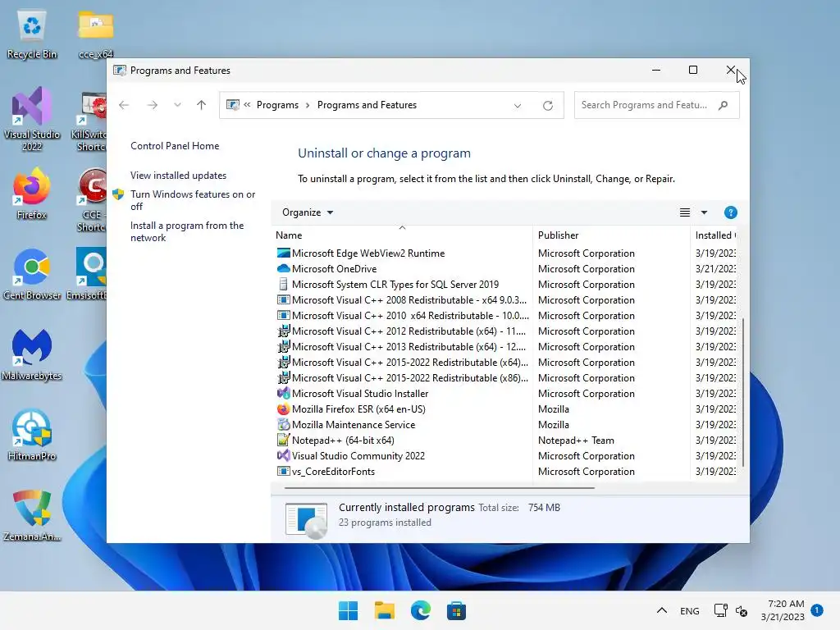This screenshot has width=840, height=630.
Task: Launch Visual Studio 2022 desktop shortcut
Action: click(32, 119)
